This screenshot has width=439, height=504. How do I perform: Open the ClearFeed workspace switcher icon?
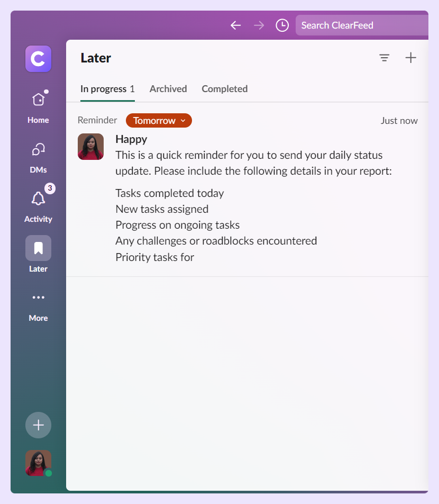click(x=38, y=59)
